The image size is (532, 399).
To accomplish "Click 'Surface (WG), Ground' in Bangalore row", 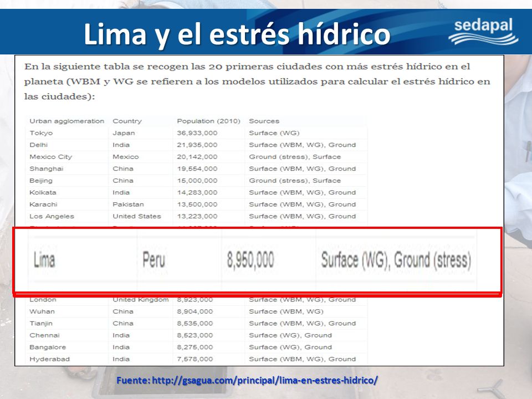I will (x=290, y=347).
